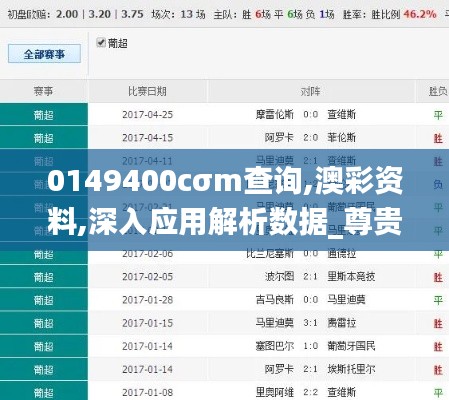Click the 3:1 score
The width and height of the screenshot is (449, 400).
click(310, 323)
